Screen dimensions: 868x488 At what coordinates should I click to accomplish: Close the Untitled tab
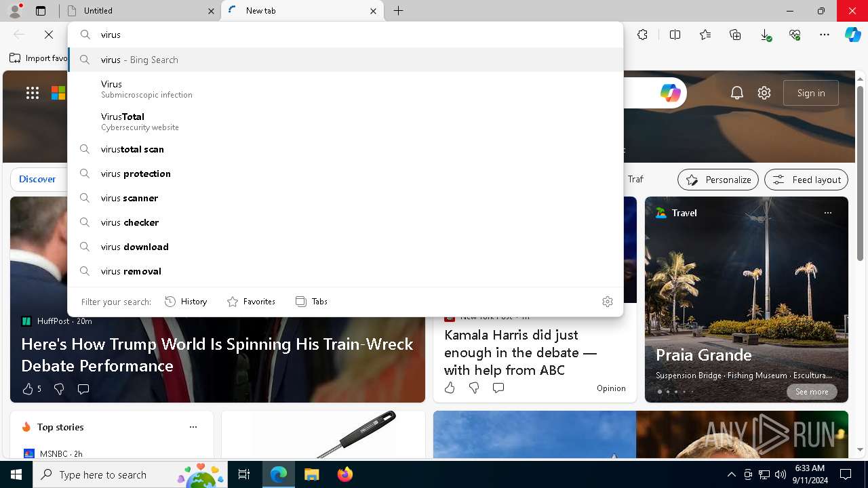coord(211,11)
